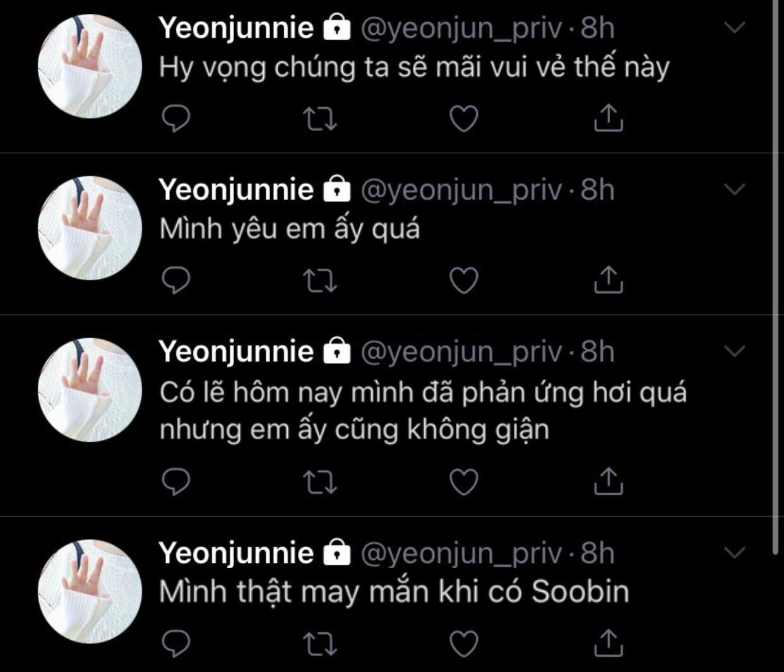Retweet the "Có lẽ hôm nay" tweet

pos(320,482)
